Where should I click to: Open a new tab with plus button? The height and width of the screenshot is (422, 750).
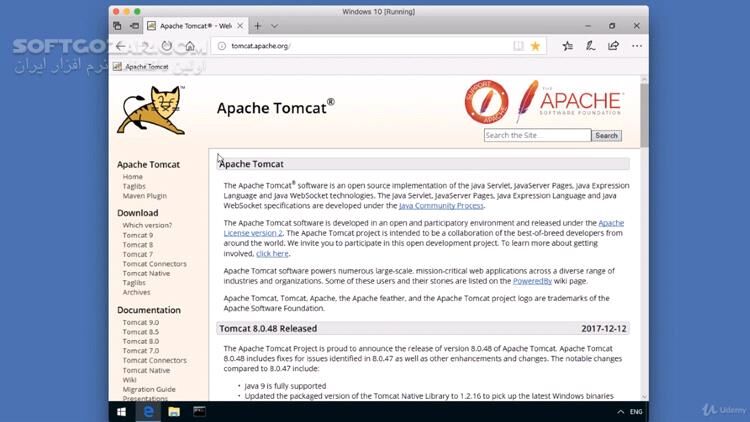[257, 25]
